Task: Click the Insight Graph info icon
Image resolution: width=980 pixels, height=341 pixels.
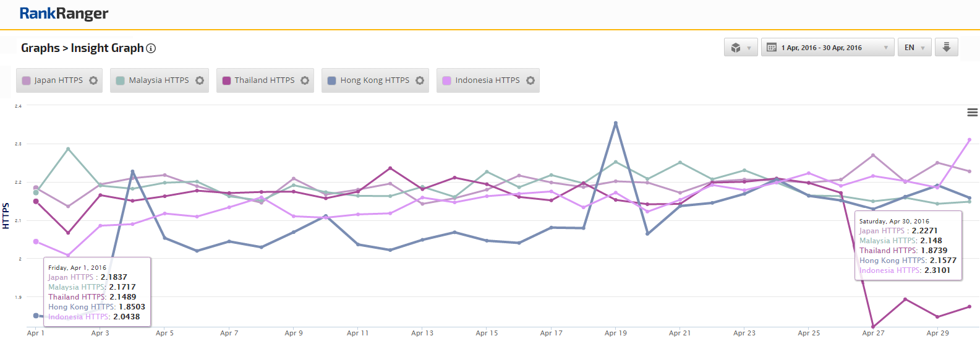Action: [x=151, y=48]
